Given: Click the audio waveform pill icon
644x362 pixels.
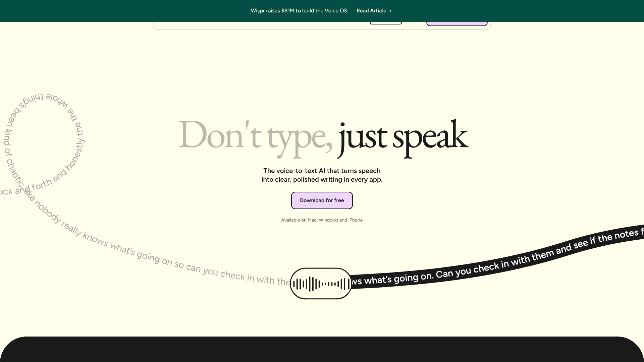Looking at the screenshot, I should pos(321,284).
